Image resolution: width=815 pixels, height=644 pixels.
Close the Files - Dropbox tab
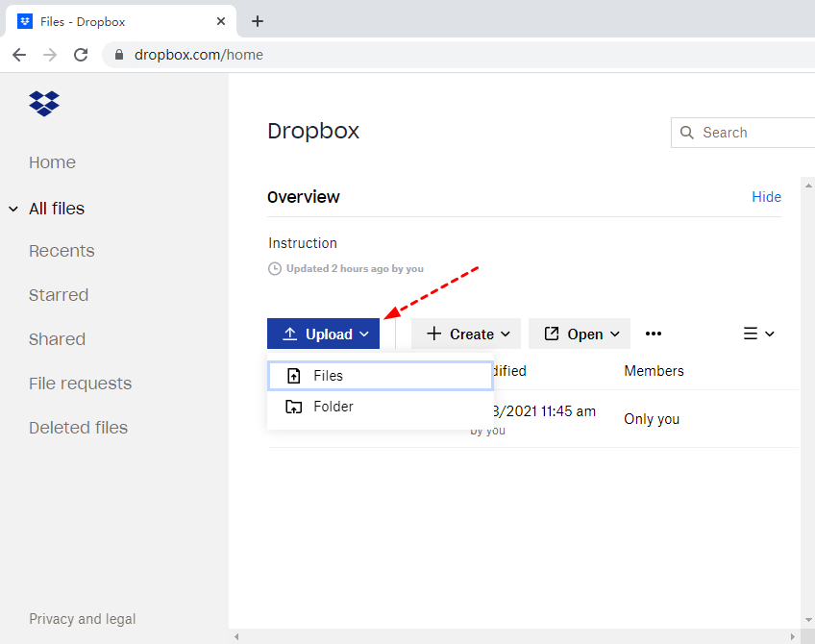[221, 21]
